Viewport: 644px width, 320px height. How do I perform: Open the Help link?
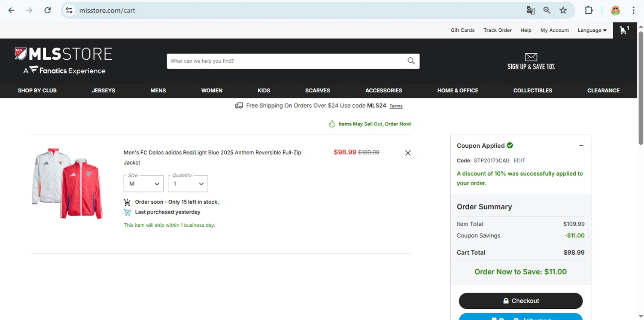pos(526,30)
